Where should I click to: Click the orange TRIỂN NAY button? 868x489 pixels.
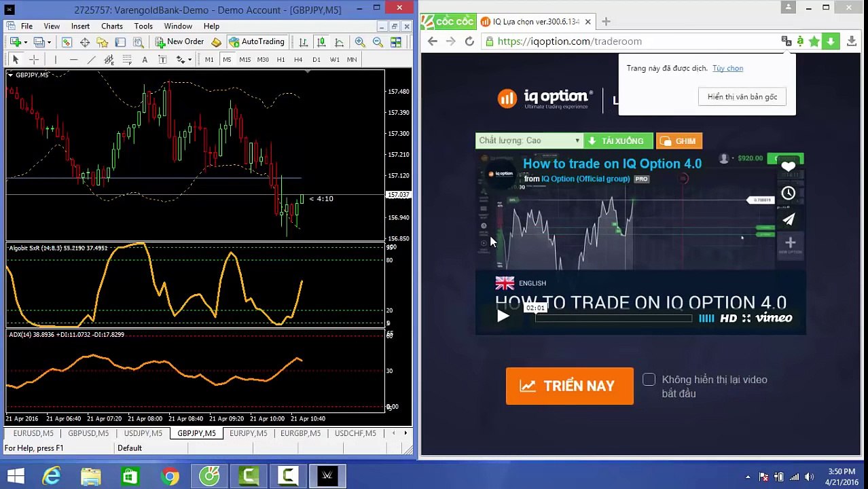[569, 386]
